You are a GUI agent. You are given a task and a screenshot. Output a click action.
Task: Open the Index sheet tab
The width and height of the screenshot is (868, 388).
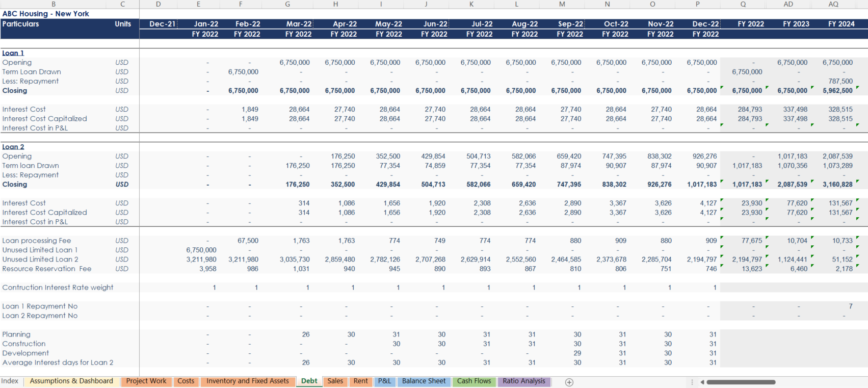pos(10,381)
